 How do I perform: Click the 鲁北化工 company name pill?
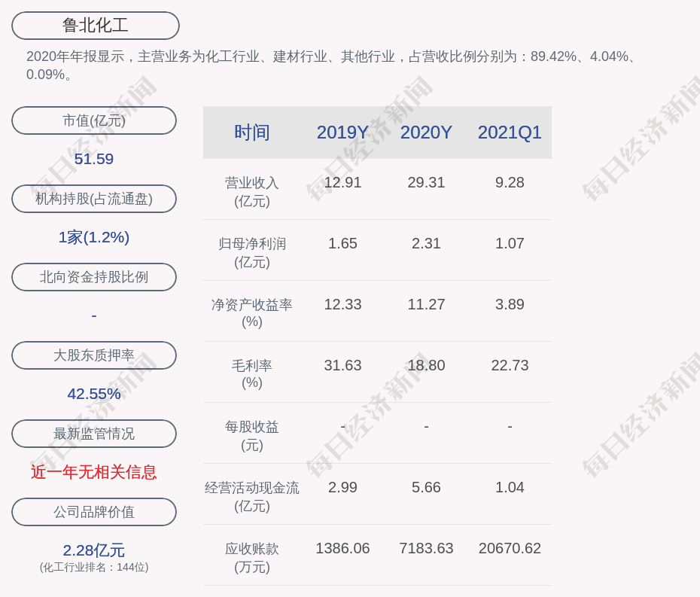[x=96, y=26]
